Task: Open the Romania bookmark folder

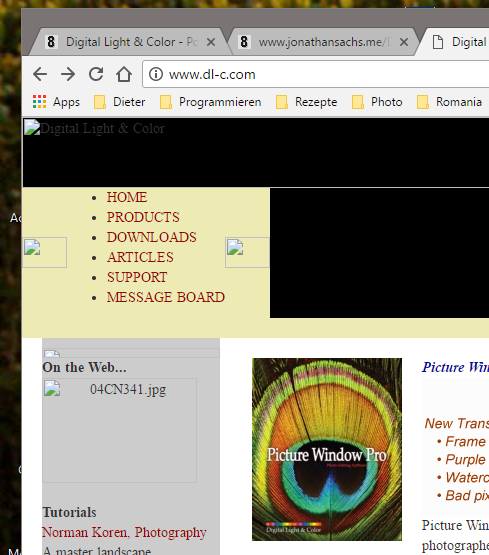Action: pyautogui.click(x=449, y=102)
